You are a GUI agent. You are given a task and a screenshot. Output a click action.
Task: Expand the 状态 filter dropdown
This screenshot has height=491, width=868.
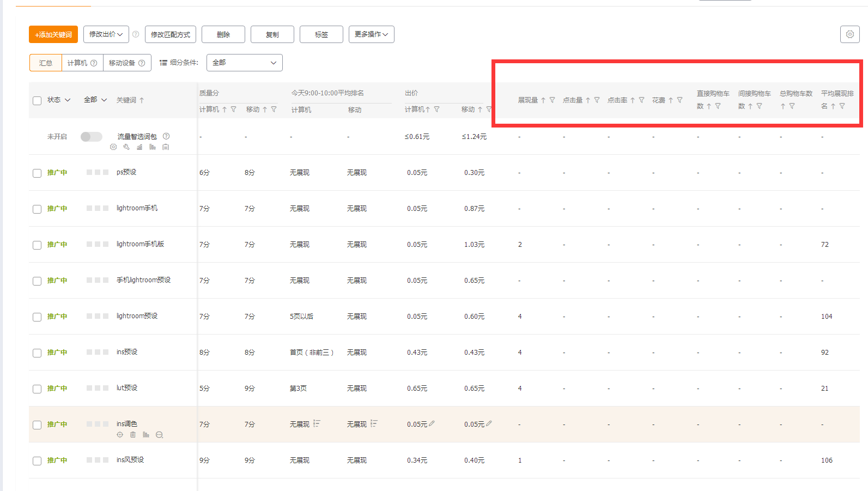point(59,100)
